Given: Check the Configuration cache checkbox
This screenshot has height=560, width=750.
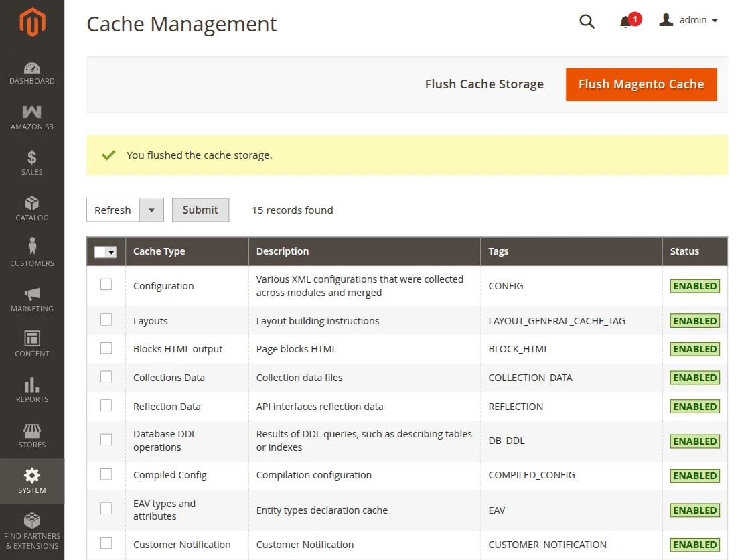Looking at the screenshot, I should pyautogui.click(x=106, y=284).
